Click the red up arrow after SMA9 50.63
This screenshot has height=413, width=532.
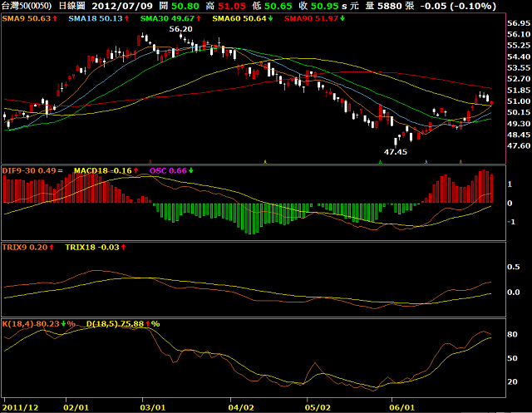(x=55, y=18)
